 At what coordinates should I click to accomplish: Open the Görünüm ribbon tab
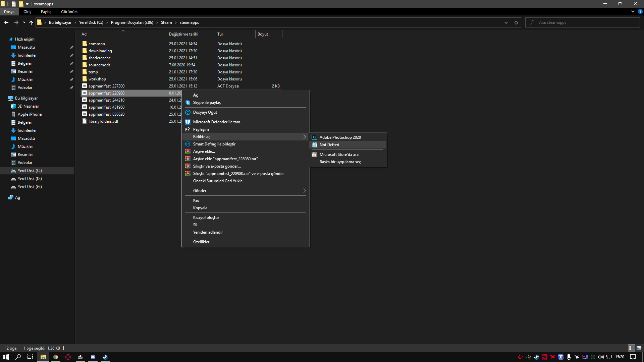(69, 12)
